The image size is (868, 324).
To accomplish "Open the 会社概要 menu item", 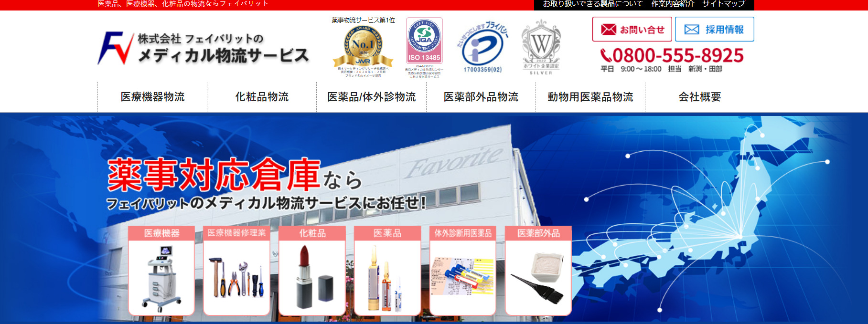I will click(x=700, y=97).
